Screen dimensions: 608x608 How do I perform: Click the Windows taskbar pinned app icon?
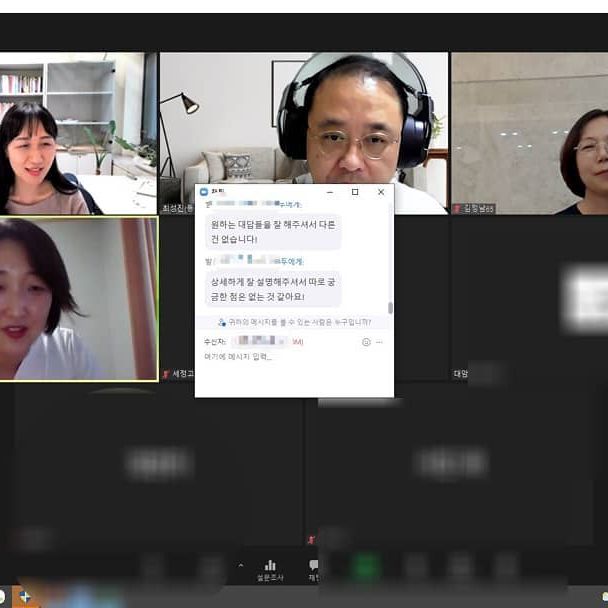(x=25, y=597)
